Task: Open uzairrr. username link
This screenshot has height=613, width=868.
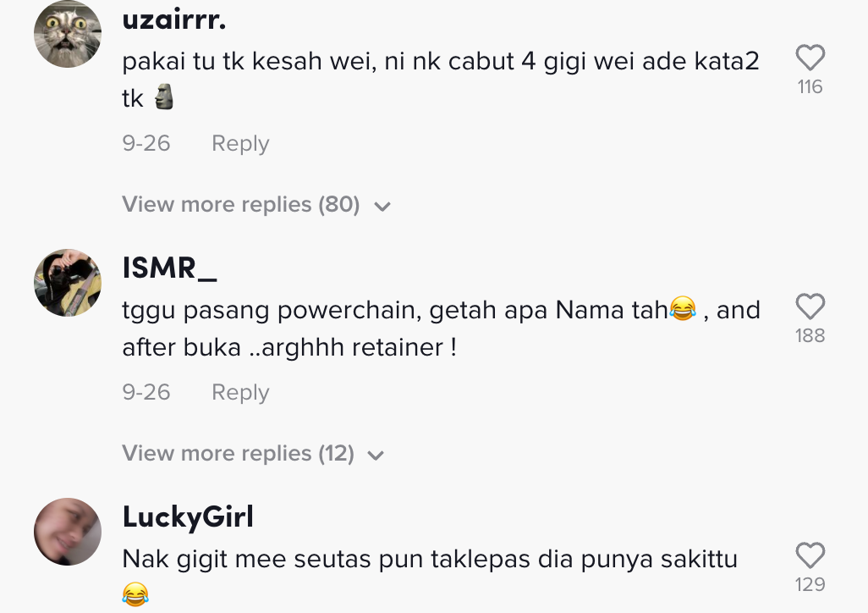Action: [x=173, y=20]
